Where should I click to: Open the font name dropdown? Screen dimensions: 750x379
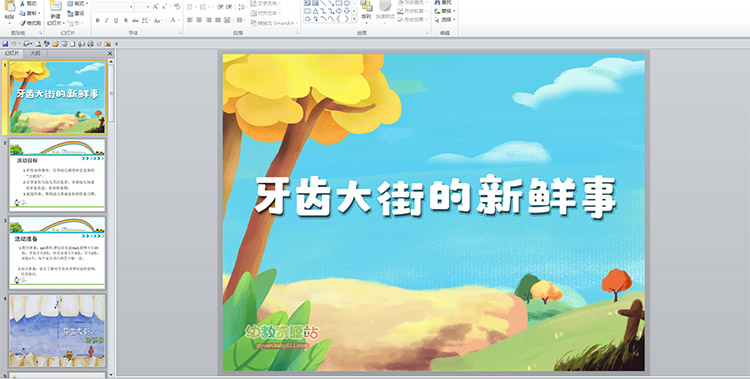(131, 7)
